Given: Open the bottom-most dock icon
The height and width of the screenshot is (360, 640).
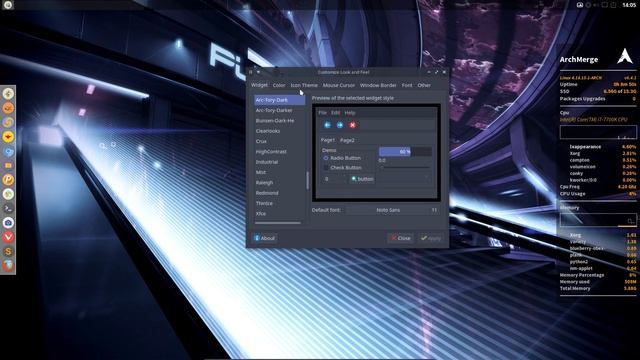Looking at the screenshot, I should [8, 266].
